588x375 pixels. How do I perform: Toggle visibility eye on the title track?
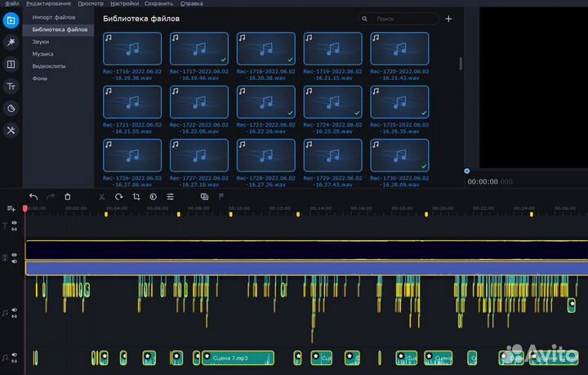(x=14, y=223)
